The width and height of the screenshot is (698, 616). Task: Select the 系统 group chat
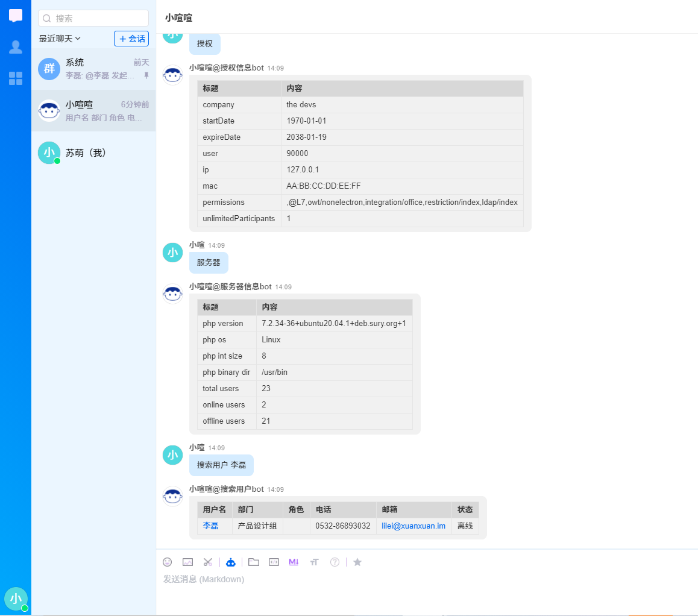[x=93, y=69]
